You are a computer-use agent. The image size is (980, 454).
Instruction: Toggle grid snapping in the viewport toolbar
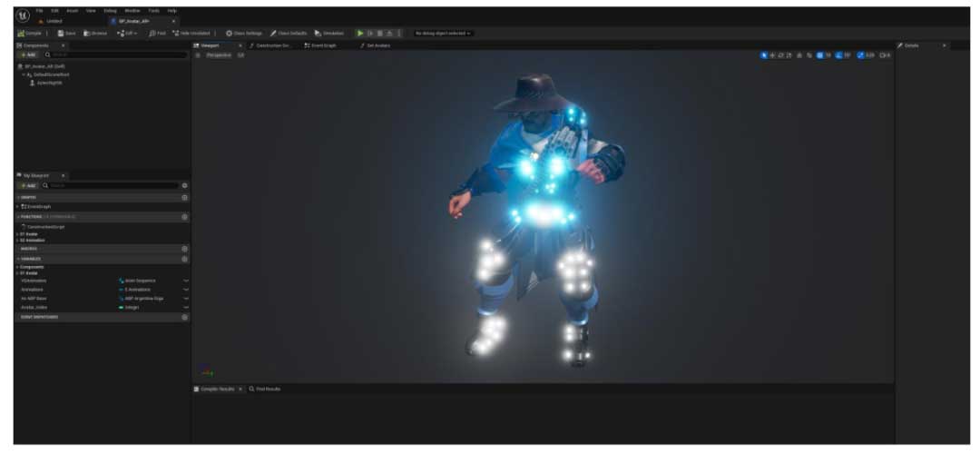pos(820,55)
